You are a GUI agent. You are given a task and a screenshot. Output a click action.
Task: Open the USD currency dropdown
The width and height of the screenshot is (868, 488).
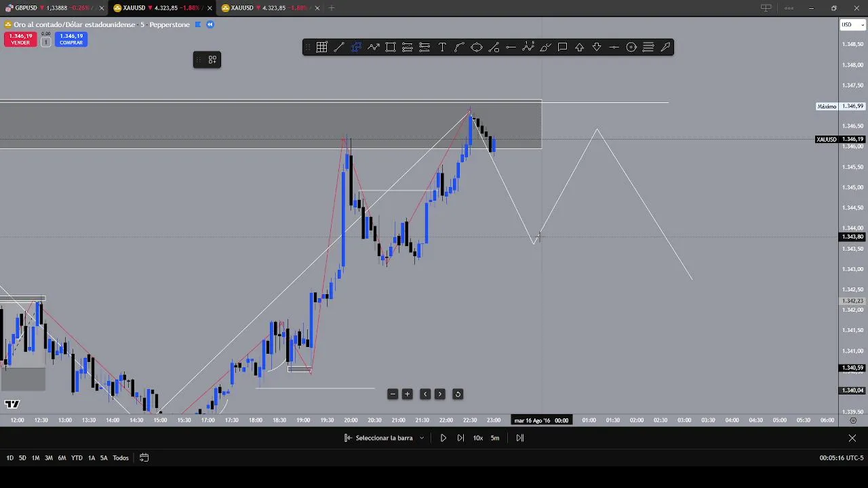[x=853, y=24]
